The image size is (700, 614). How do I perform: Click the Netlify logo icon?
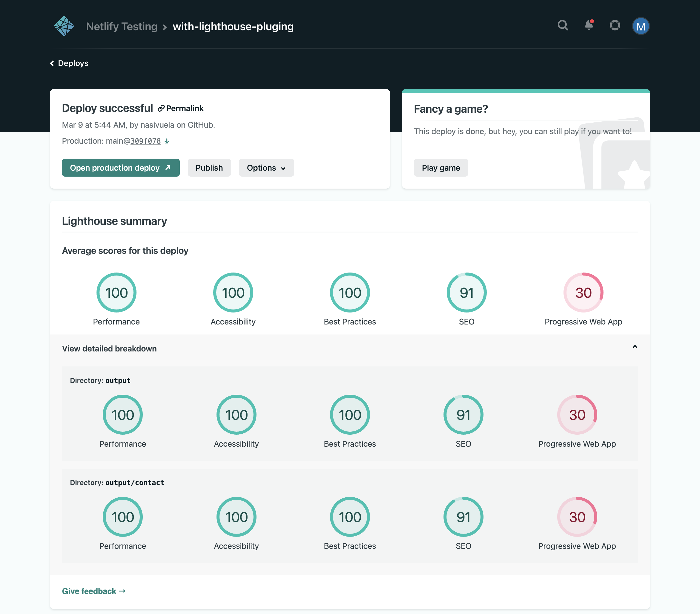64,26
